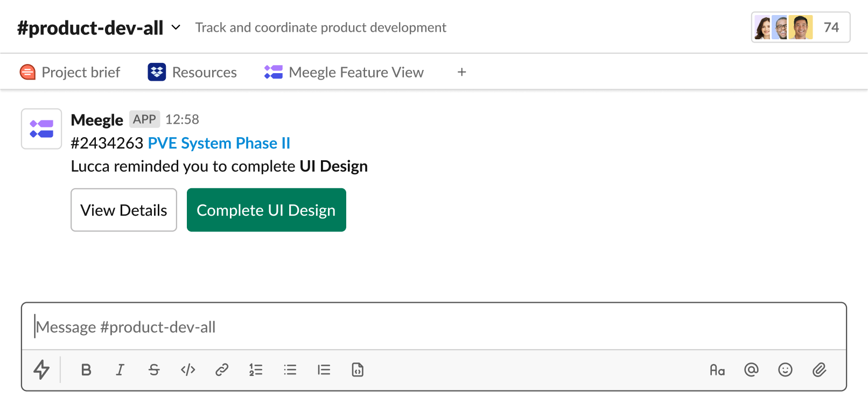Image resolution: width=868 pixels, height=412 pixels.
Task: Focus the Message #product-dev-all input field
Action: (x=434, y=326)
